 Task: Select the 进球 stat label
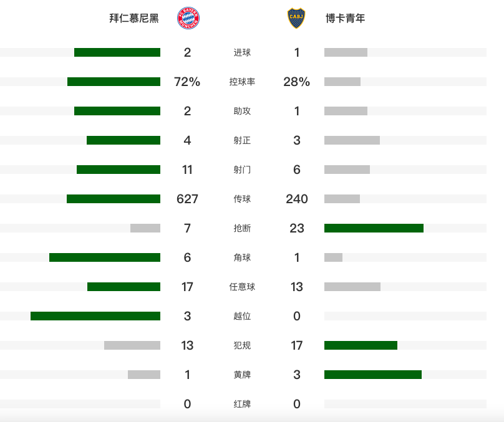(x=242, y=52)
